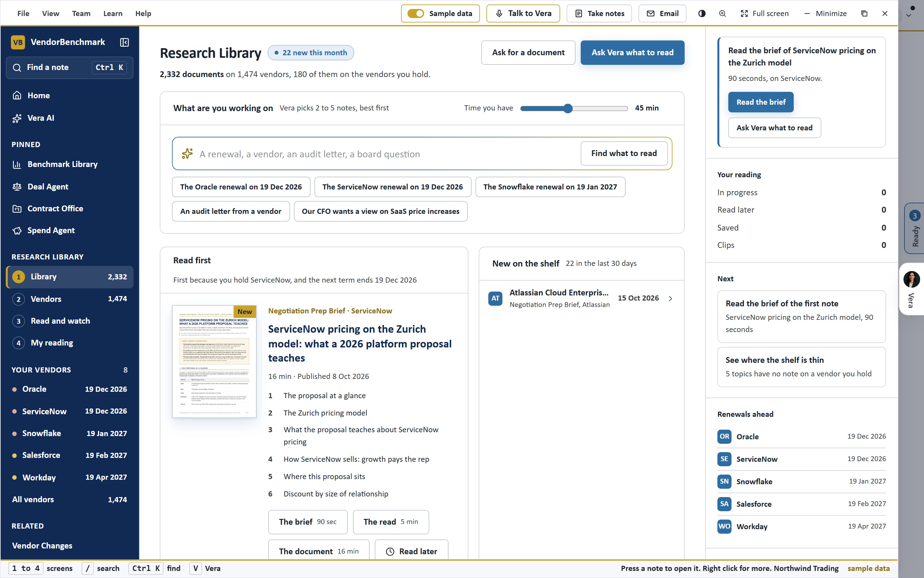
Task: Open the ServiceNow pricing document thumbnail
Action: (214, 361)
